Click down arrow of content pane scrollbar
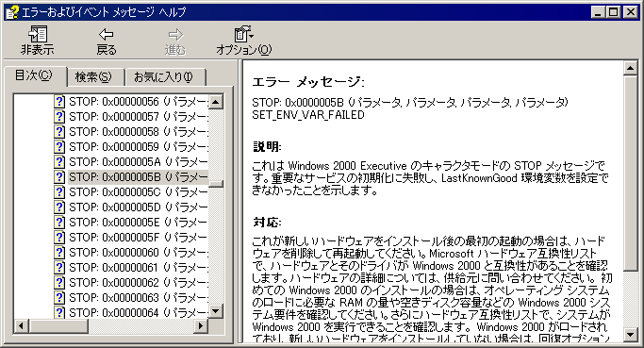Viewport: 644px width, 348px height. (x=631, y=334)
